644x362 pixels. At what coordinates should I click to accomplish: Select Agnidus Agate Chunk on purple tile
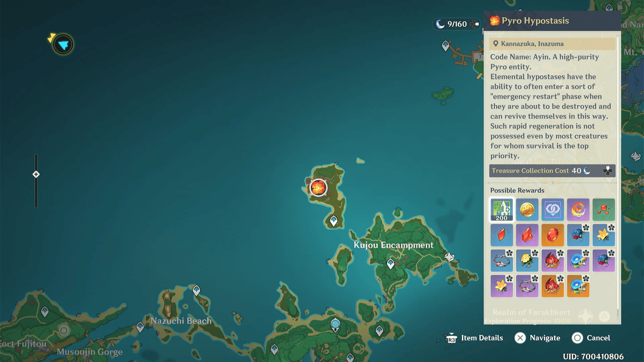pos(527,235)
